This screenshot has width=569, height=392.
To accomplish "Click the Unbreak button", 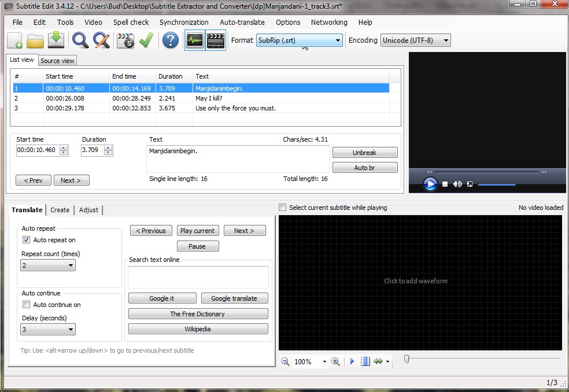I will pyautogui.click(x=365, y=153).
